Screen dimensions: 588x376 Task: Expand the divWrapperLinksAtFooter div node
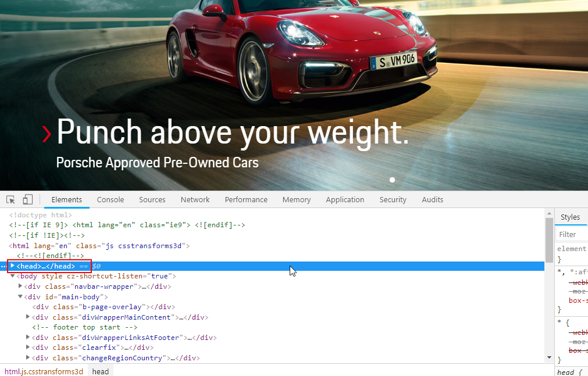[x=27, y=337]
